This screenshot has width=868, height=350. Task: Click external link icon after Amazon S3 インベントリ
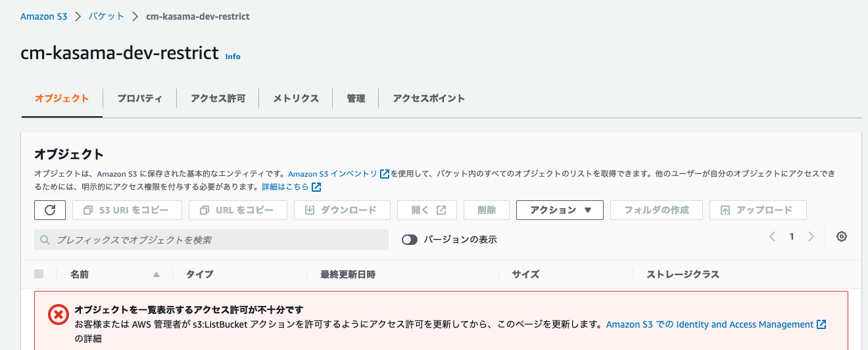385,174
